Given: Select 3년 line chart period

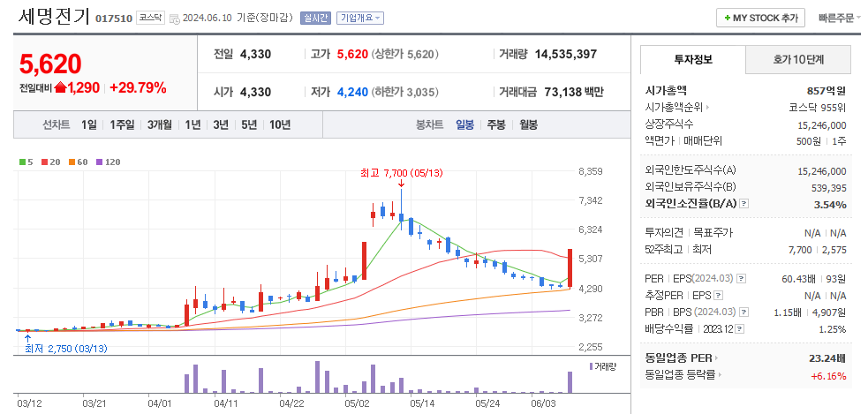Looking at the screenshot, I should coord(221,124).
